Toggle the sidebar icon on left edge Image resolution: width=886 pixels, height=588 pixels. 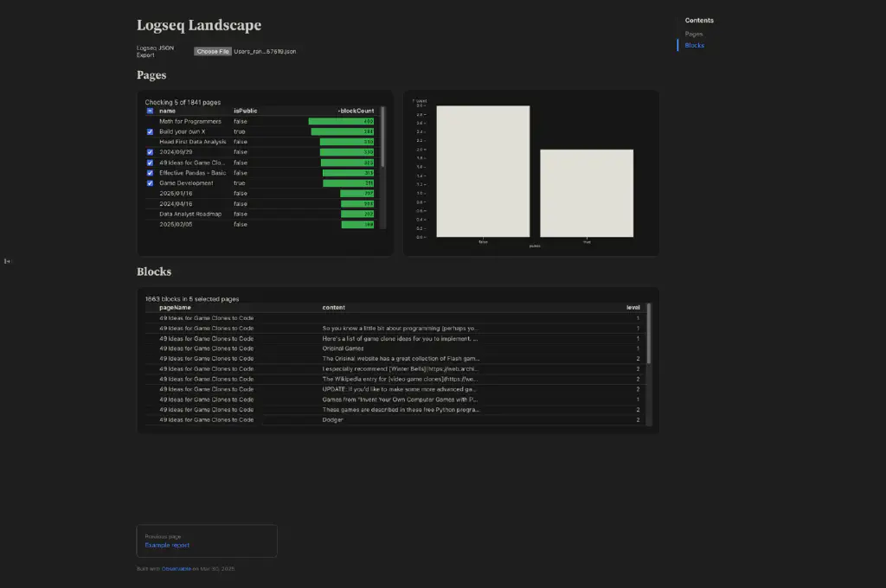tap(7, 261)
